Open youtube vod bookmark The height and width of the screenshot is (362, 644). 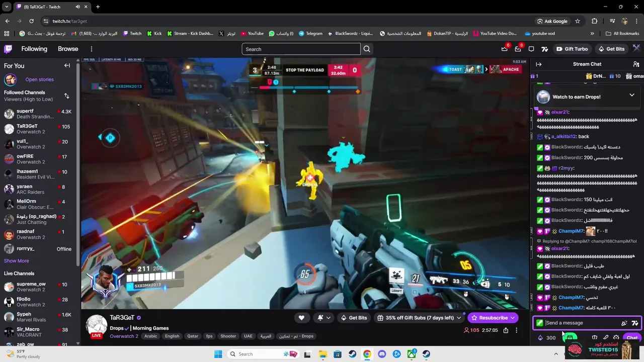point(539,34)
